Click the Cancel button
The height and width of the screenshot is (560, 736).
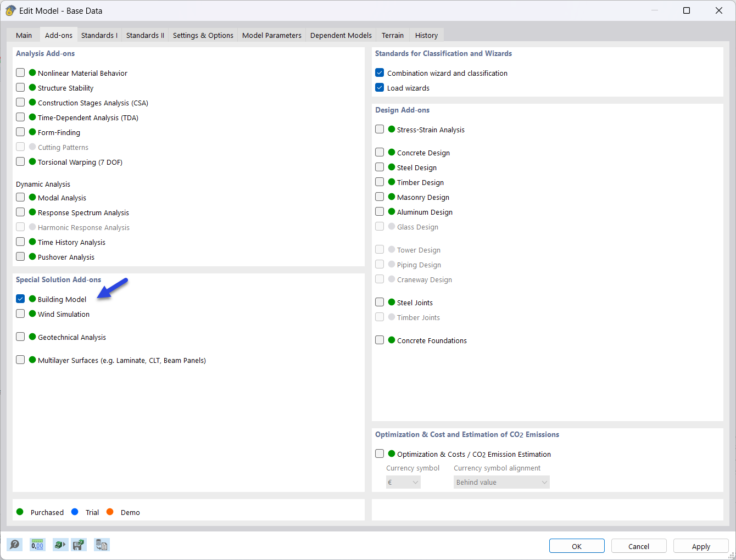[639, 546]
